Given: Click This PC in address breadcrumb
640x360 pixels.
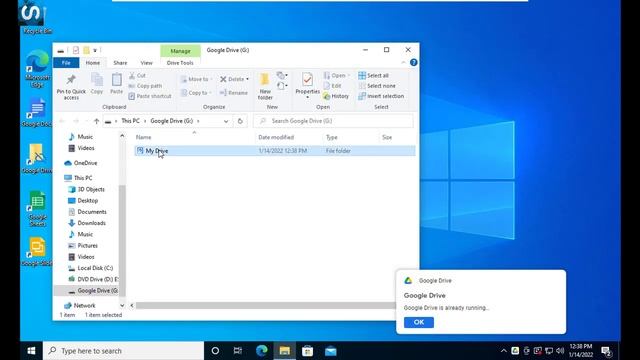Looking at the screenshot, I should pos(131,121).
